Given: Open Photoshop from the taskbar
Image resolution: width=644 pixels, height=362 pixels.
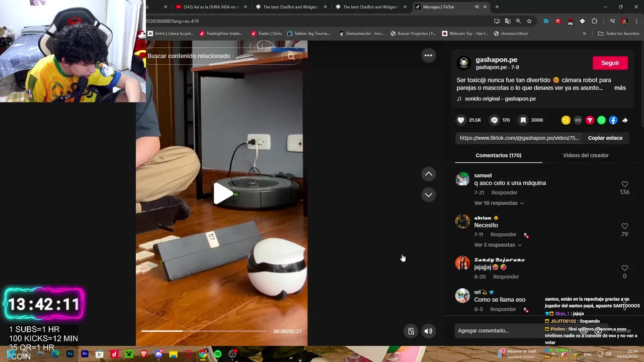Looking at the screenshot, I should point(70,354).
